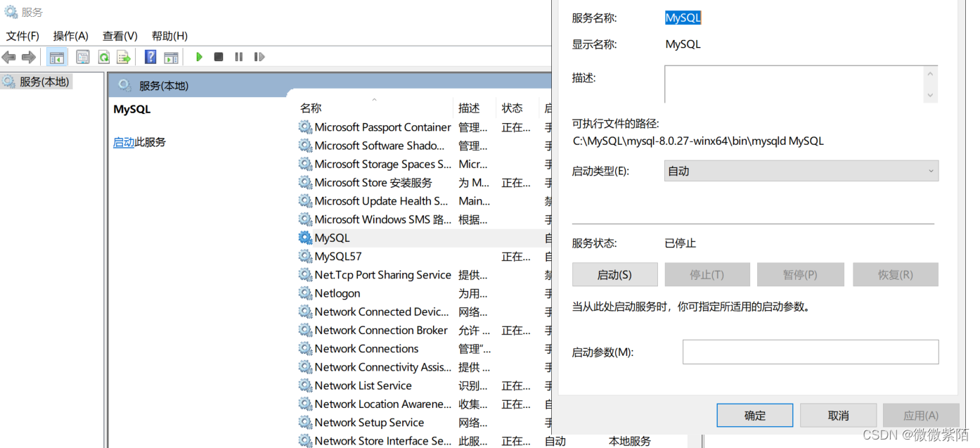This screenshot has height=448, width=980.
Task: Click the Refresh toolbar icon
Action: (x=104, y=57)
